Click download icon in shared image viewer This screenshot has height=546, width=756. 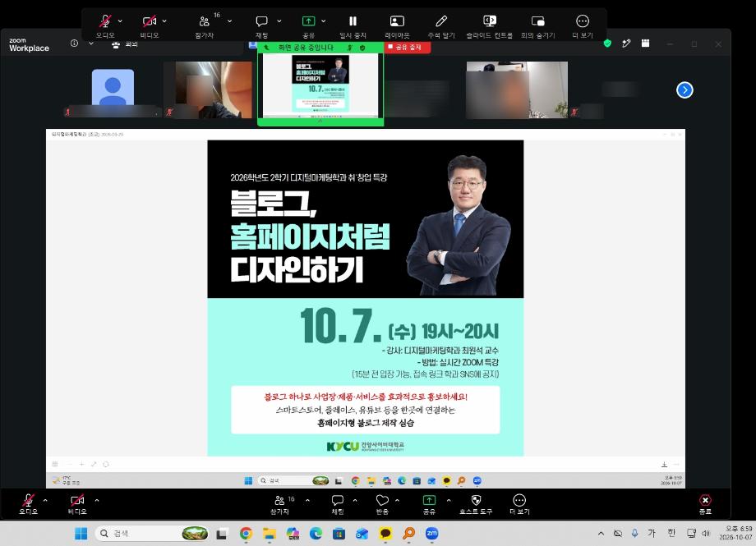tap(664, 465)
